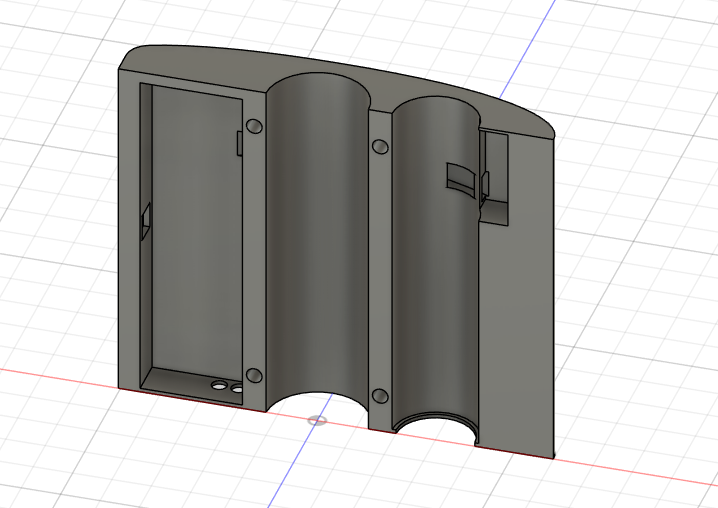Pick the upper screw hole beside left pocket
Image resolution: width=718 pixels, height=508 pixels.
[254, 126]
